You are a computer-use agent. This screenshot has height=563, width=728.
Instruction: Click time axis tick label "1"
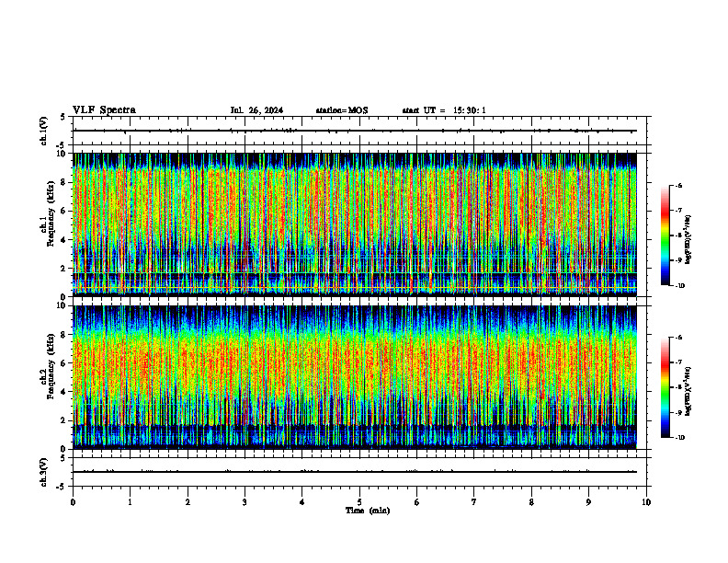click(x=130, y=502)
